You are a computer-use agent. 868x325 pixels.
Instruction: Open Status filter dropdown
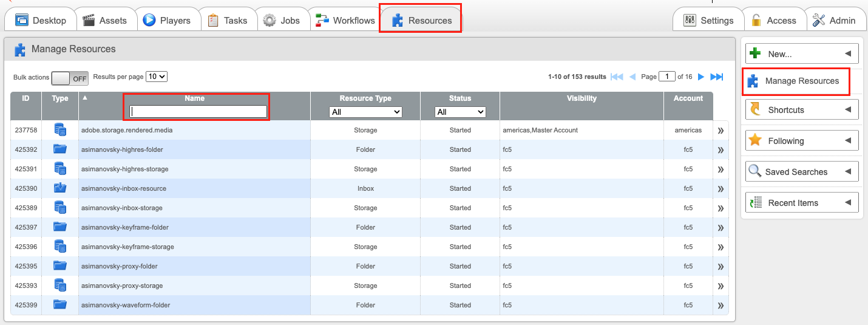(460, 112)
